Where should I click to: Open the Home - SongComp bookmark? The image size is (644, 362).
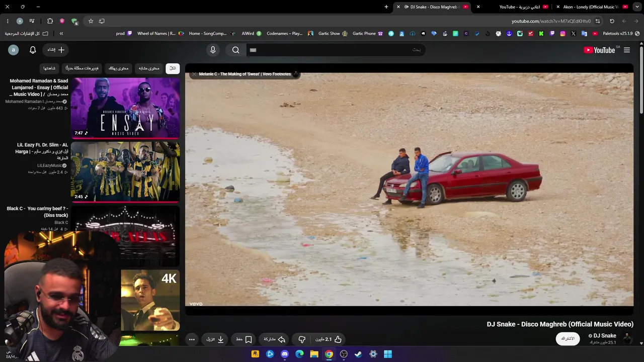click(212, 34)
